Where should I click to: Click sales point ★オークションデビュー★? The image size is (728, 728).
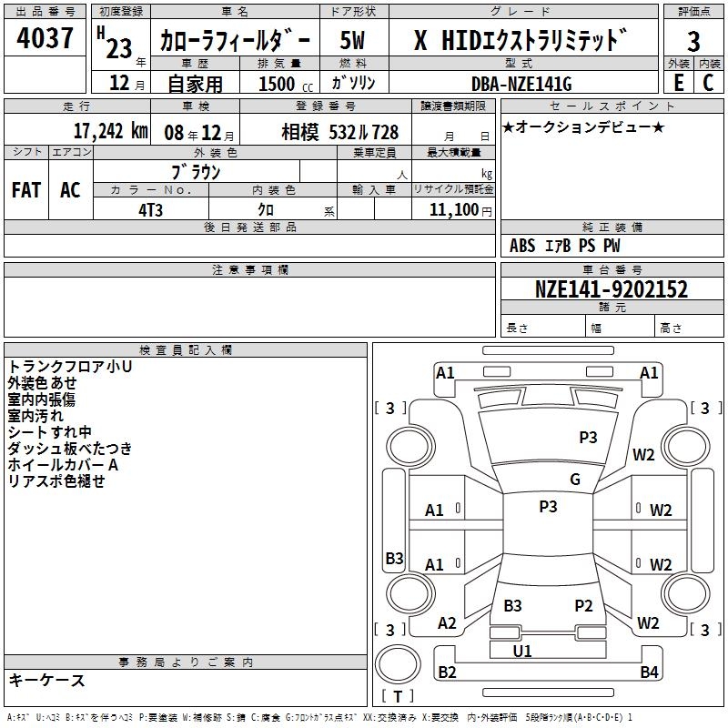tap(583, 127)
